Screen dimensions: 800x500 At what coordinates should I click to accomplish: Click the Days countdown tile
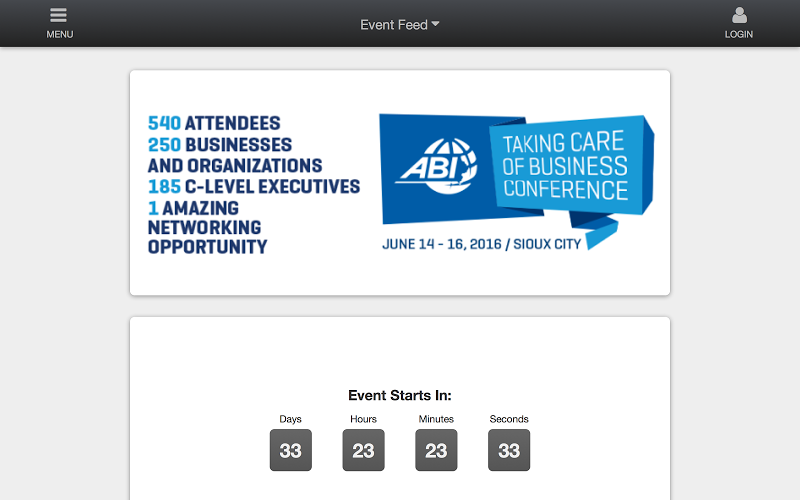[x=291, y=450]
